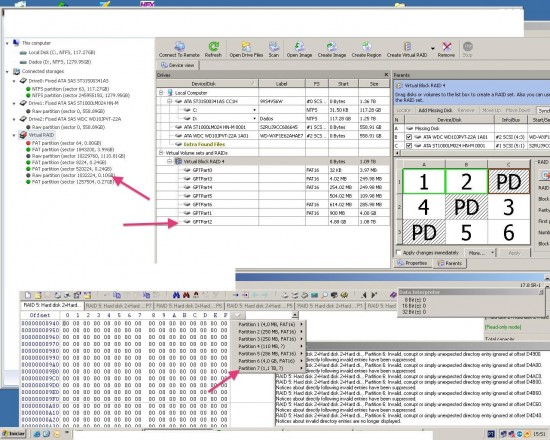Select the ATA ST1000LM024 HN-M 0001 drive row

tap(273, 127)
